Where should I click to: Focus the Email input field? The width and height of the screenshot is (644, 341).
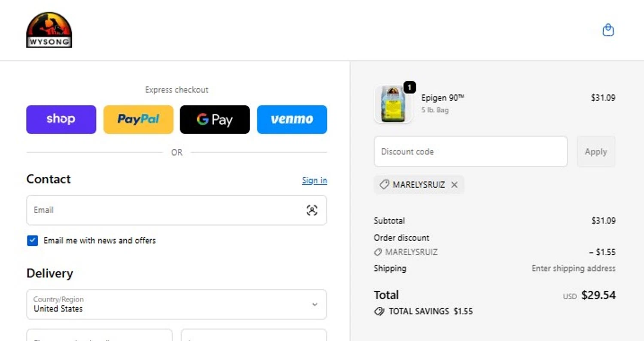click(176, 210)
